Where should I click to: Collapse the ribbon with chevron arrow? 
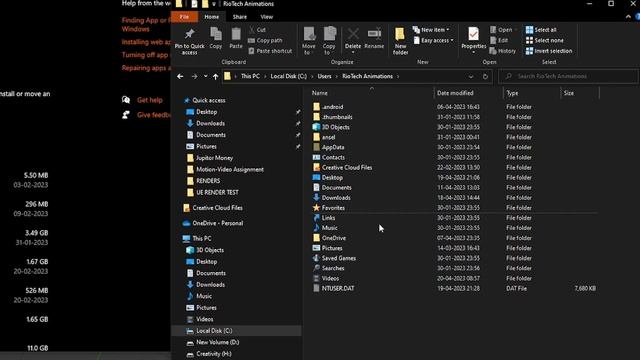(x=628, y=17)
